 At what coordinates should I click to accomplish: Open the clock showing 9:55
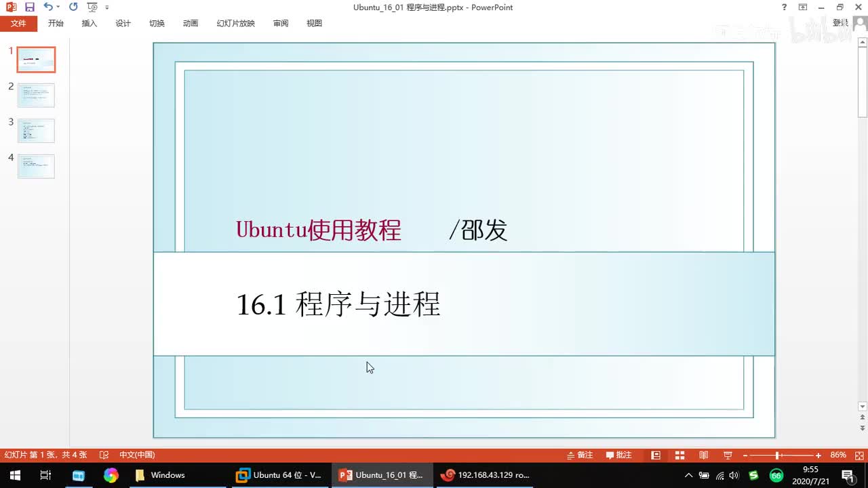tap(810, 475)
